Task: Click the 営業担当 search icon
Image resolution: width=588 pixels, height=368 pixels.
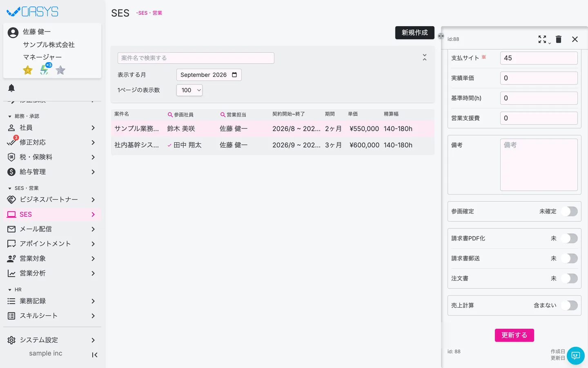Action: (x=223, y=115)
